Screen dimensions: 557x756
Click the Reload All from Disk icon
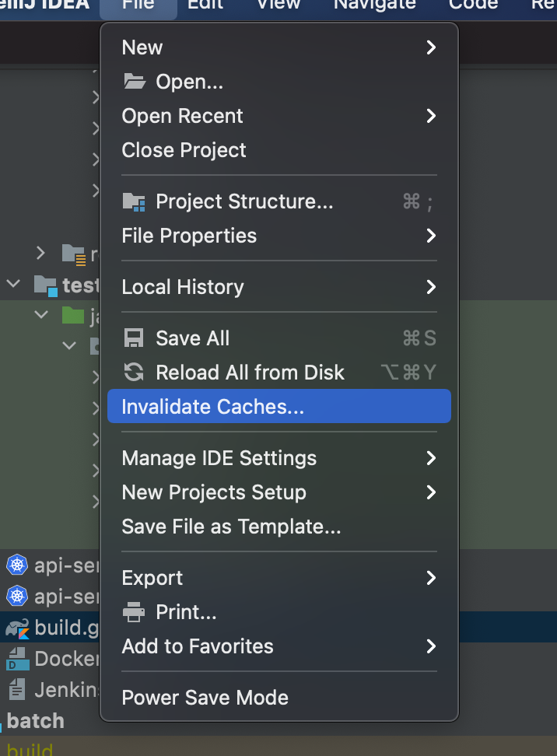coord(134,373)
